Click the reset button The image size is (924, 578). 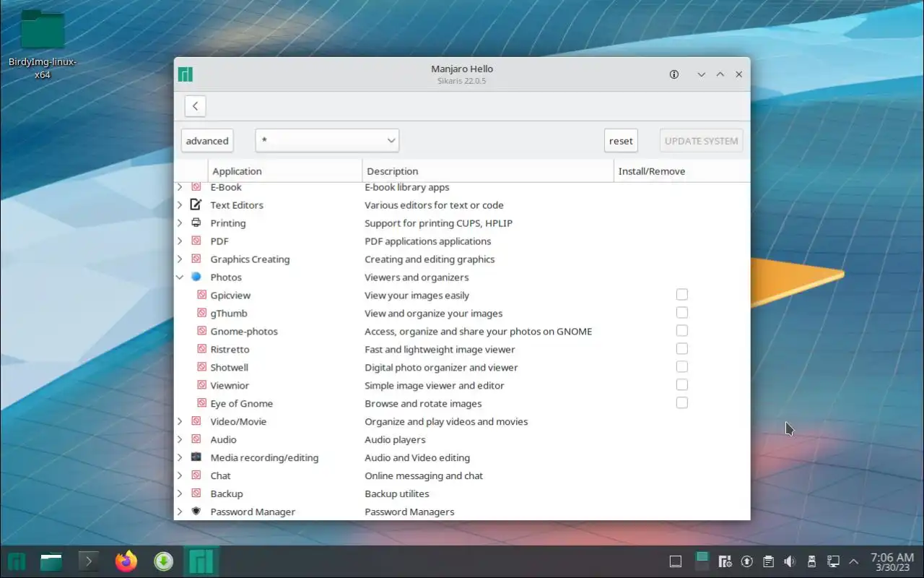[621, 141]
